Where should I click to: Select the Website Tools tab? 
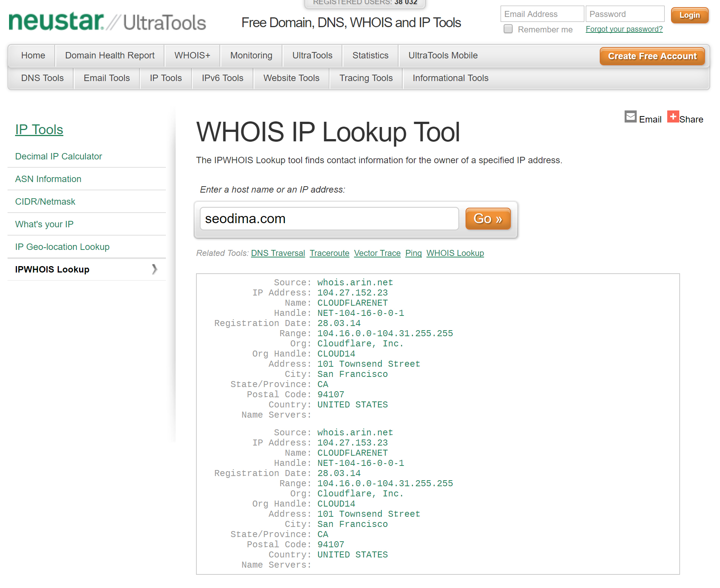point(291,78)
